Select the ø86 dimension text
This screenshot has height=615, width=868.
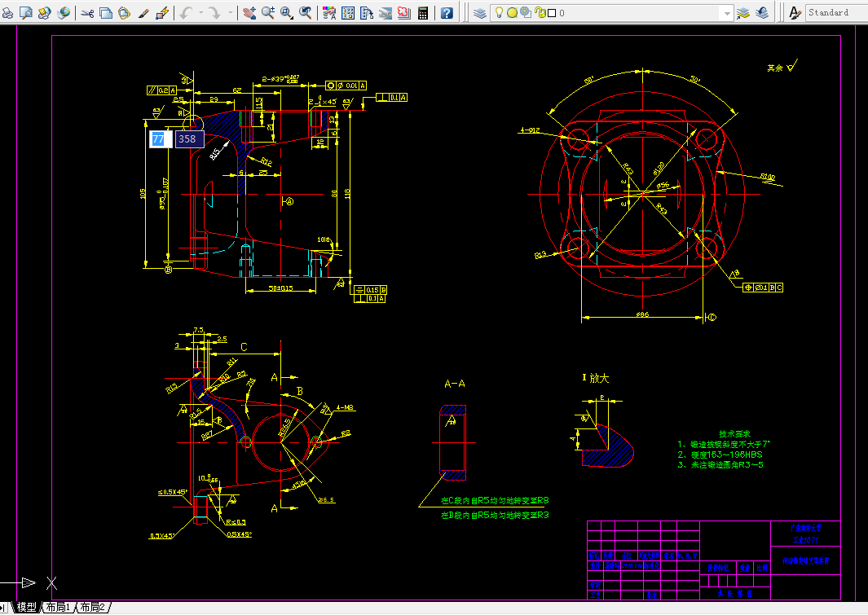point(642,314)
